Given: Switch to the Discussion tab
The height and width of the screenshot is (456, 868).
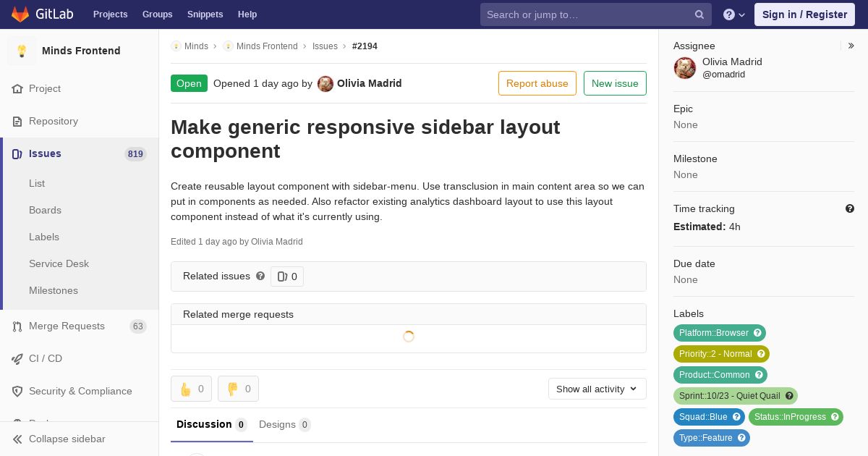Looking at the screenshot, I should pos(212,425).
